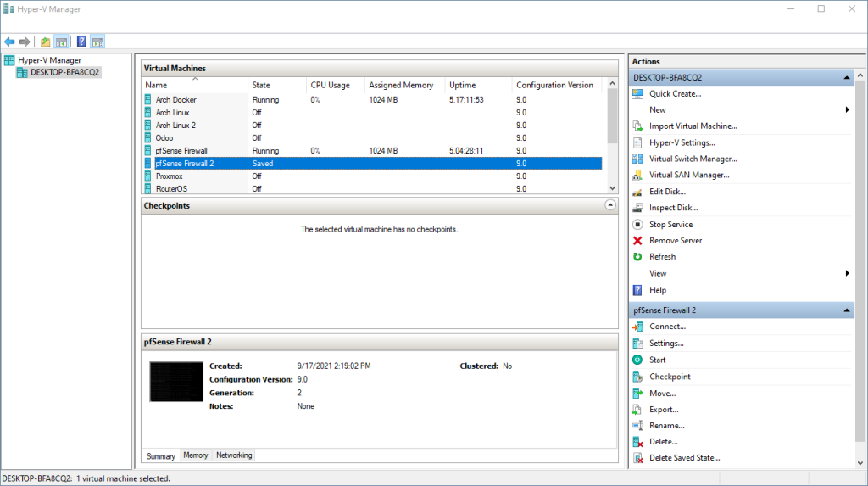This screenshot has width=868, height=486.
Task: Click the back arrow in toolbar
Action: coord(9,42)
